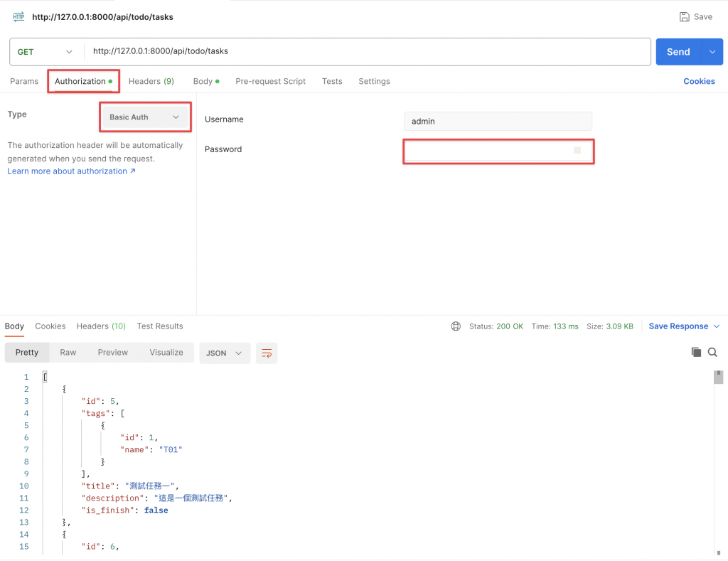
Task: Switch to the Raw response view
Action: (68, 353)
